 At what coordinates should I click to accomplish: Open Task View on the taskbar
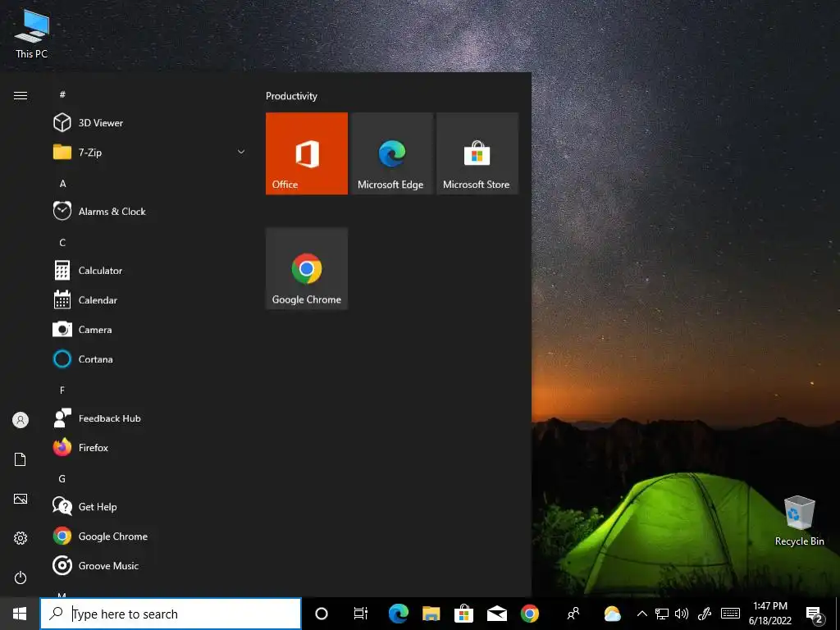pos(361,614)
